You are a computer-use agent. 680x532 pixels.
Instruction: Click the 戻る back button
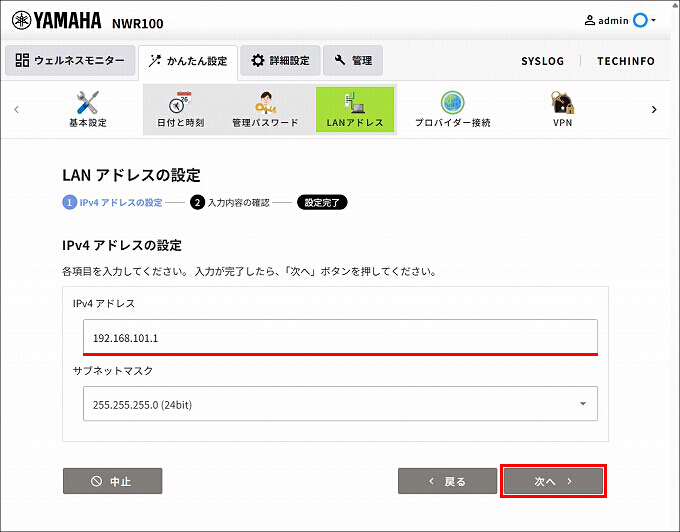pyautogui.click(x=448, y=481)
